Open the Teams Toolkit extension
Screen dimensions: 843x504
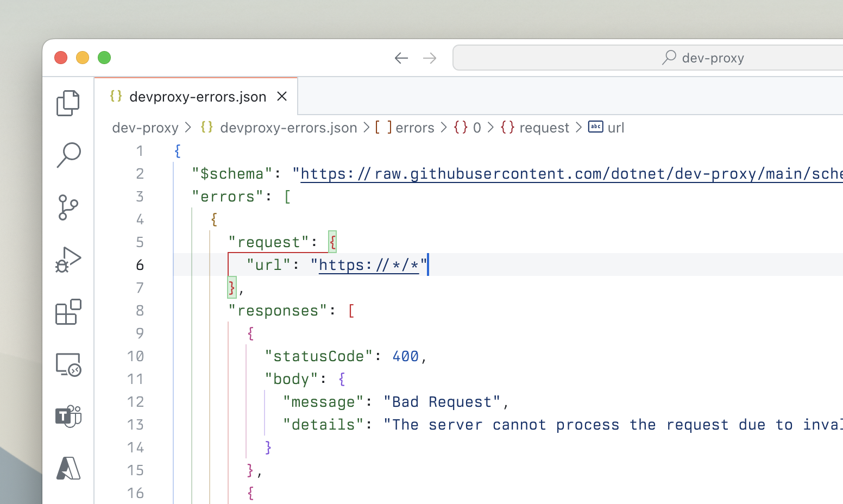[x=67, y=417]
